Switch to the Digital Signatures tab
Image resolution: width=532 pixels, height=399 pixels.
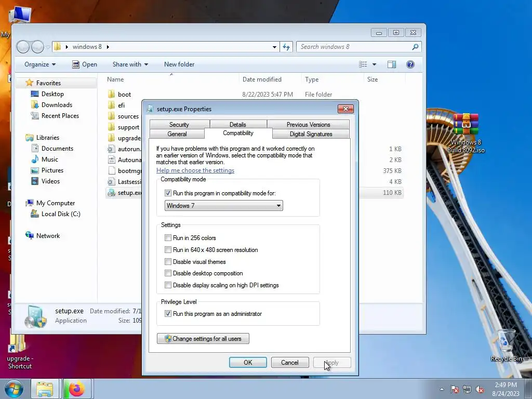point(311,134)
